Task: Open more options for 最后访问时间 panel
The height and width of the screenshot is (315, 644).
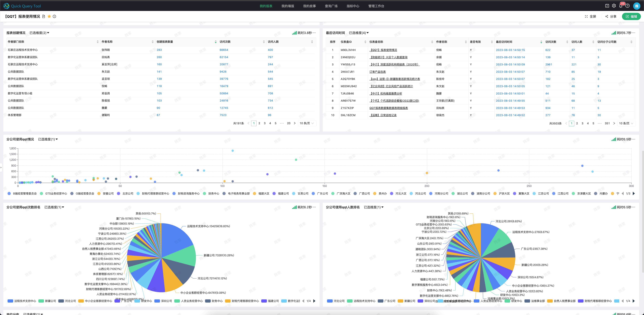Action: coord(634,33)
